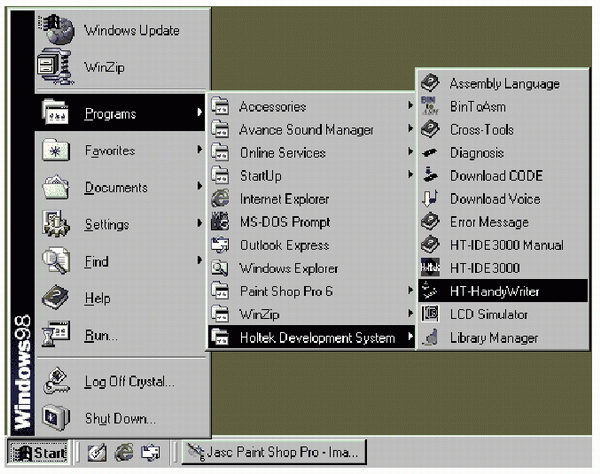Screen dimensions: 600x474
Task: Expand the Accessories submenu arrow
Action: point(410,105)
